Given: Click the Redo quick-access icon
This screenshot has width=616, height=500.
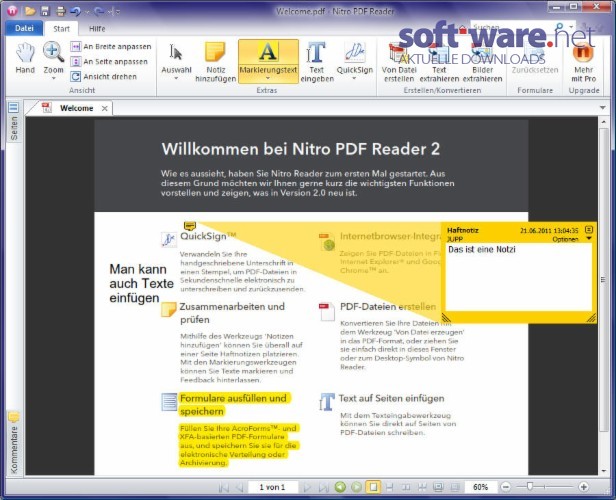Looking at the screenshot, I should (x=99, y=12).
